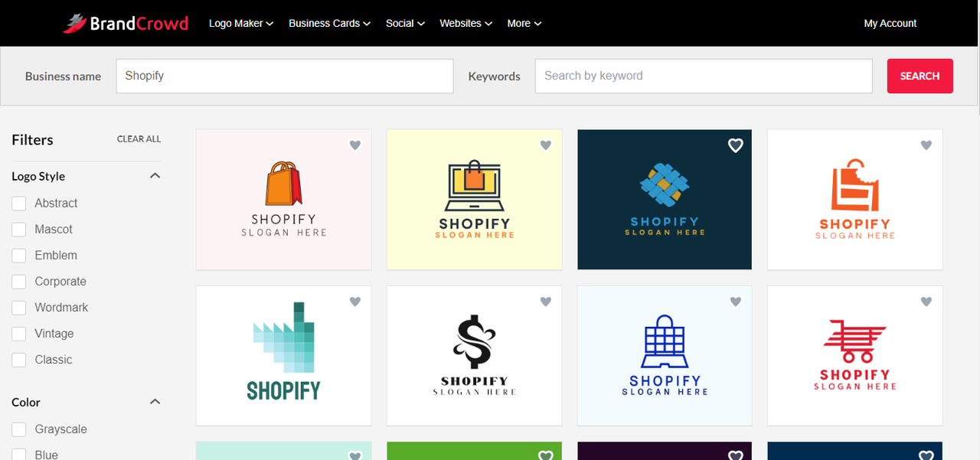
Task: Open the Logo Maker dropdown menu
Action: 241,23
